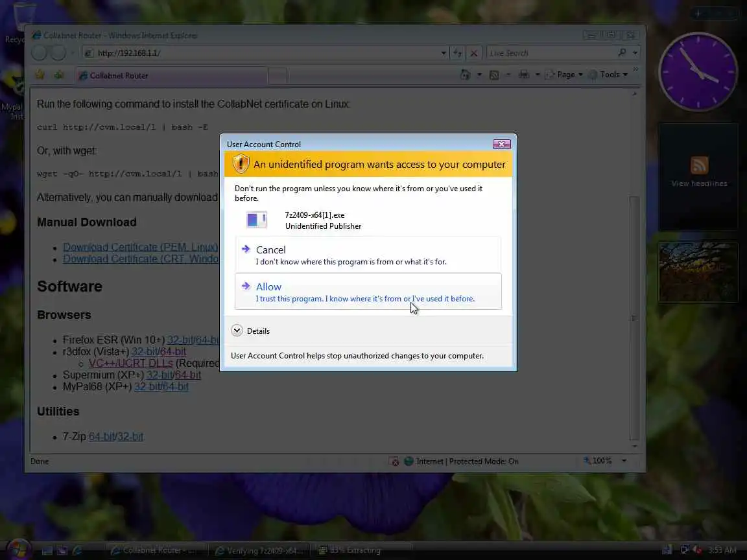Screen dimensions: 747x560
Task: Open the zoom level dropdown arrow
Action: click(x=624, y=460)
